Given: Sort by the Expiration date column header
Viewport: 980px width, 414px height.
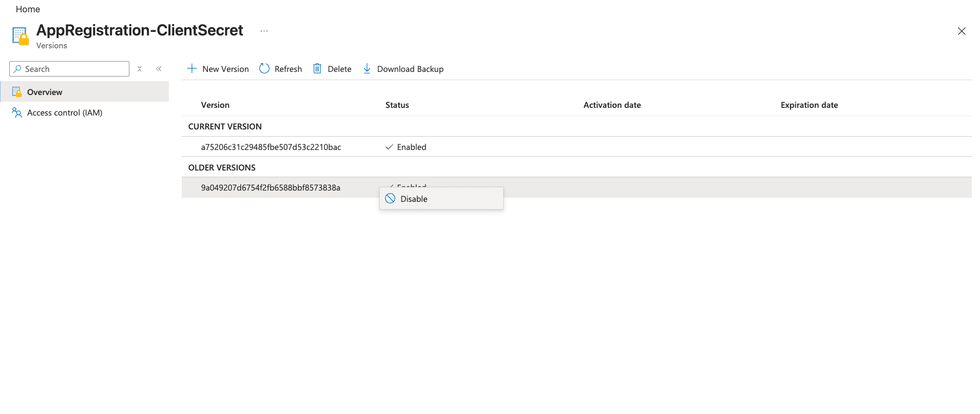Looking at the screenshot, I should click(809, 105).
